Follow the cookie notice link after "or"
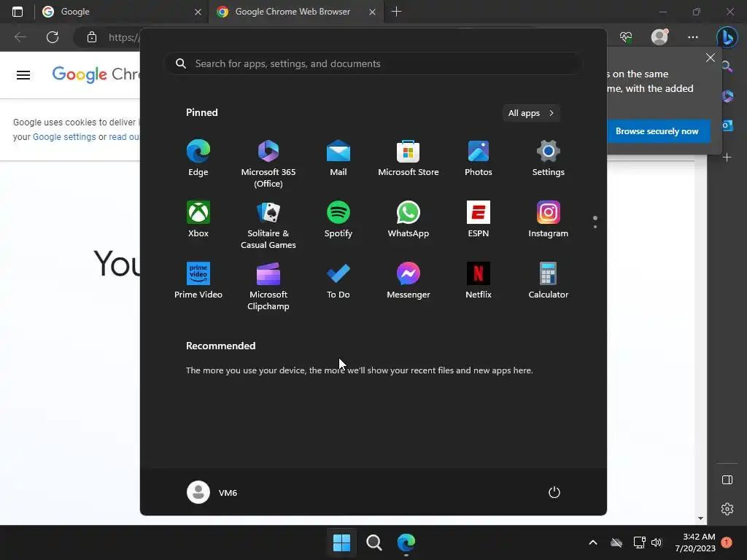This screenshot has height=560, width=747. (124, 136)
